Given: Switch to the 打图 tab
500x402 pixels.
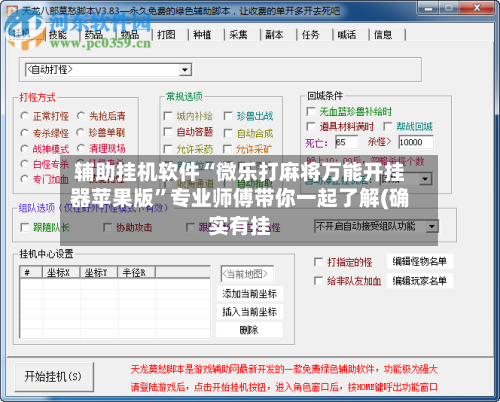Looking at the screenshot, I should (x=166, y=35).
